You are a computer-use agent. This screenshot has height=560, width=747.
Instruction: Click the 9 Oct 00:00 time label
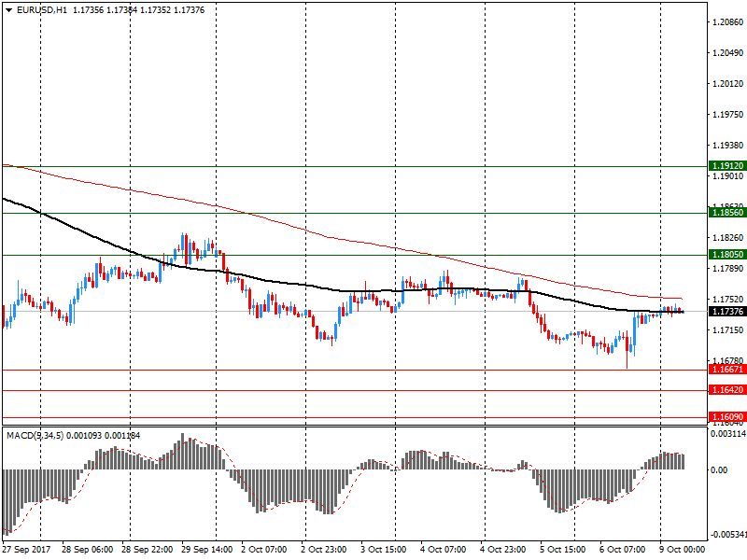(683, 550)
